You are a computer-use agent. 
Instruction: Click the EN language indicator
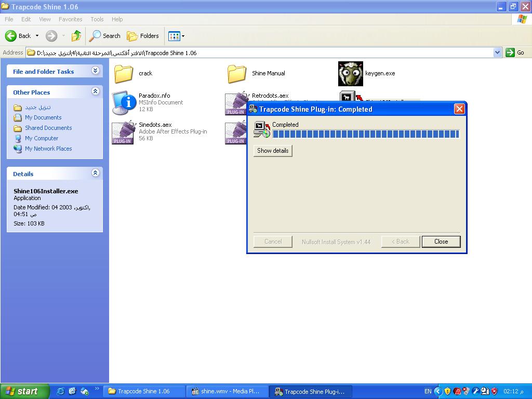click(428, 391)
